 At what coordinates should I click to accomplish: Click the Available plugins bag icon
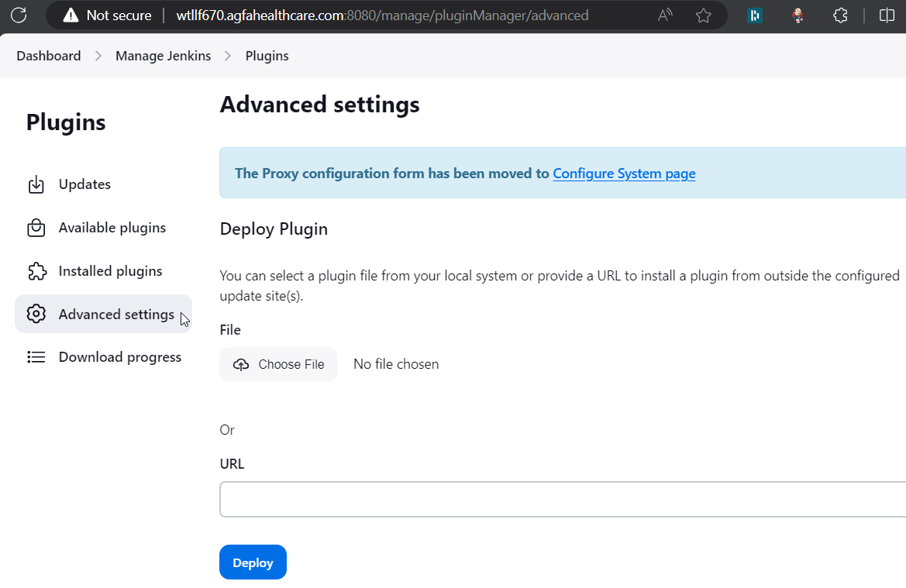point(36,228)
